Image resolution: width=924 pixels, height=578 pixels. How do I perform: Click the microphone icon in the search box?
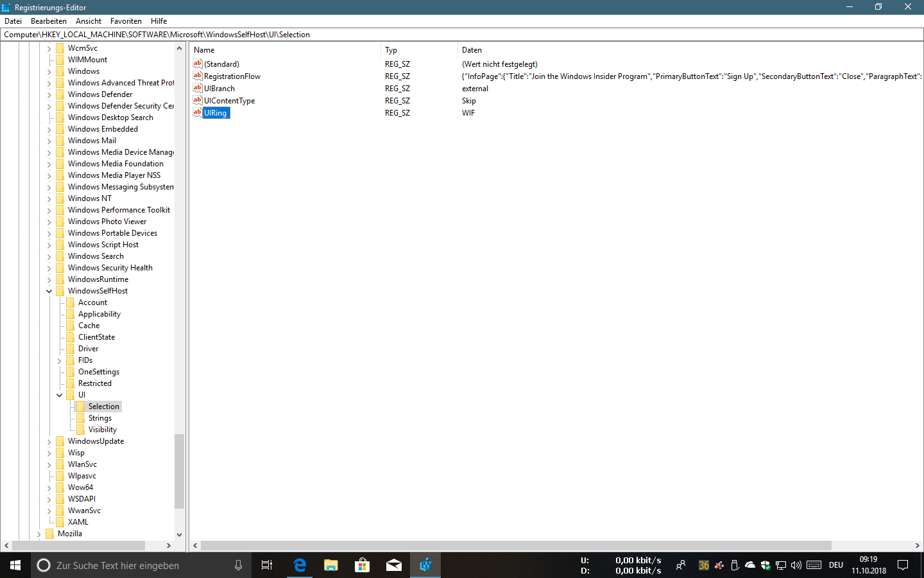click(x=238, y=565)
